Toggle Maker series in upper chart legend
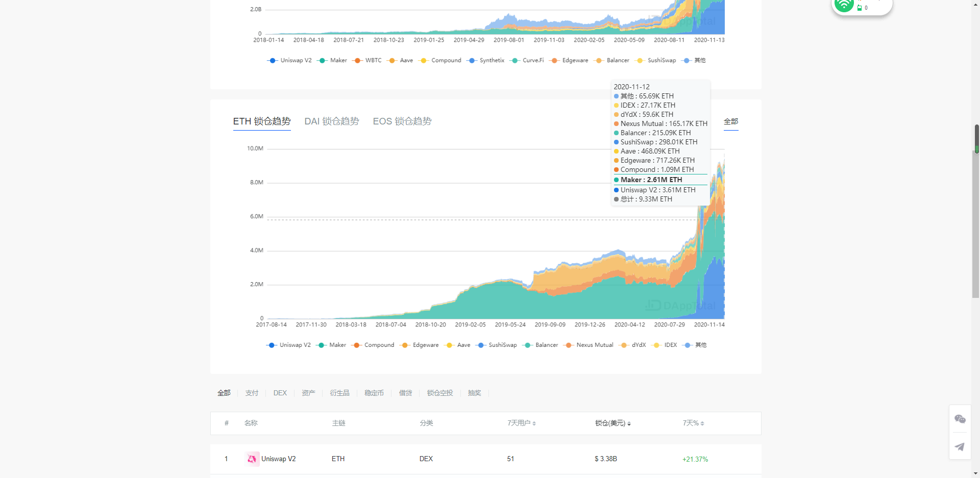The image size is (980, 478). coord(332,60)
